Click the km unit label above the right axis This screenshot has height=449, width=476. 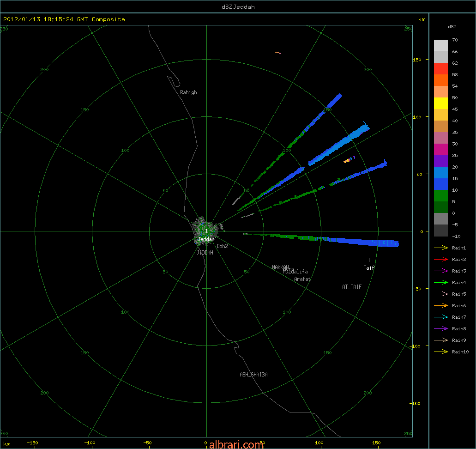[x=422, y=19]
